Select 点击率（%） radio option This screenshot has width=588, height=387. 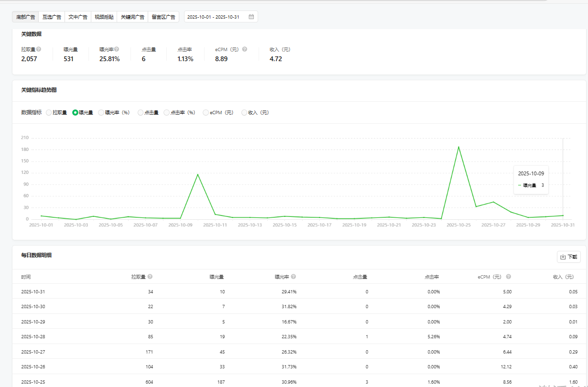click(167, 113)
